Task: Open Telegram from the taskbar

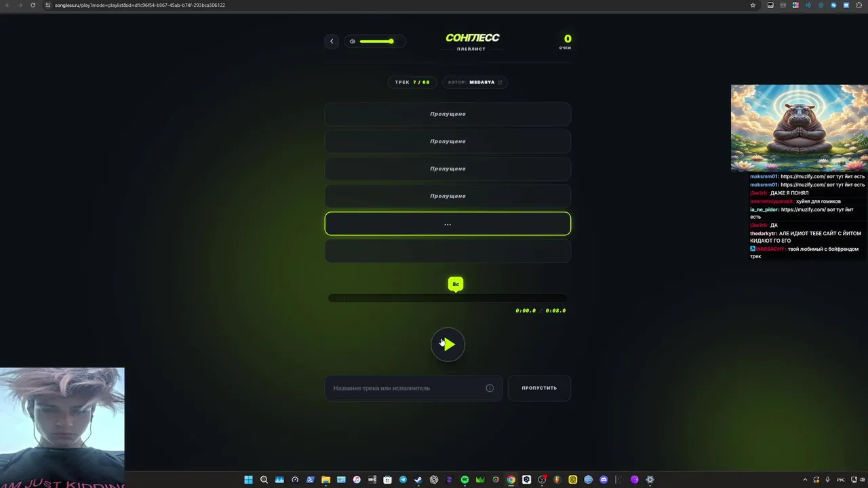Action: [403, 480]
